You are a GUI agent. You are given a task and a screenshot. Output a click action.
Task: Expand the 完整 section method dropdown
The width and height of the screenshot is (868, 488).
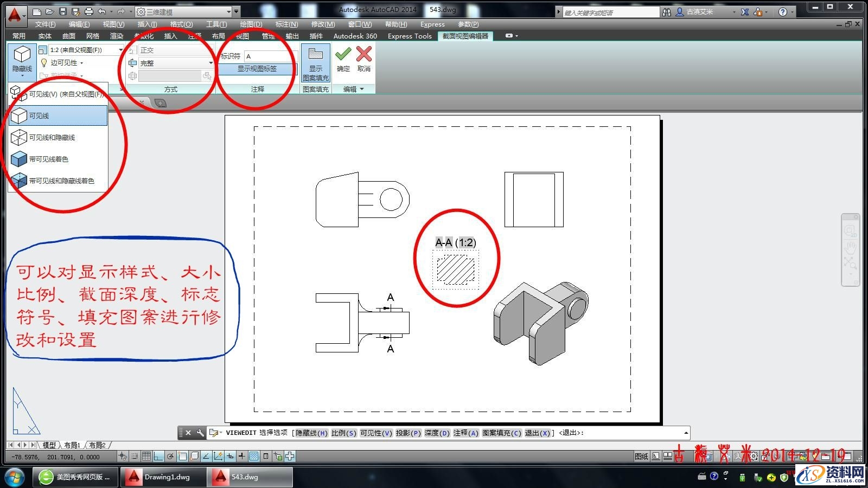point(210,62)
